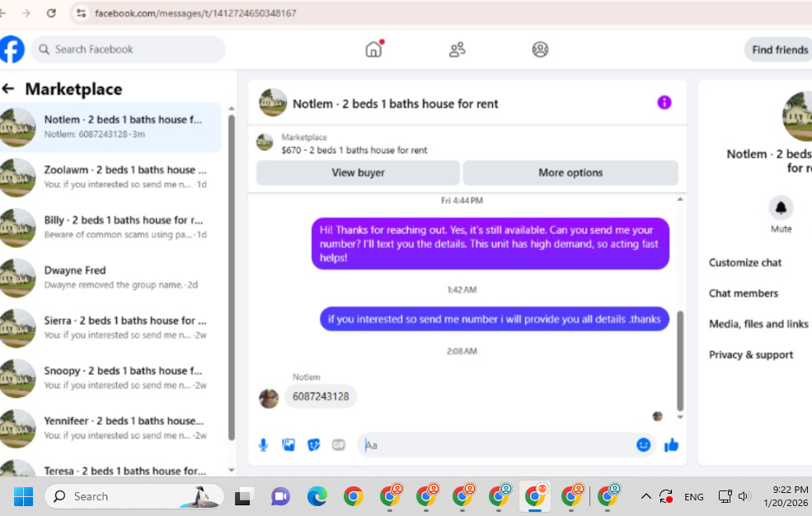Attach a photo using the image icon
The height and width of the screenshot is (516, 812).
289,444
